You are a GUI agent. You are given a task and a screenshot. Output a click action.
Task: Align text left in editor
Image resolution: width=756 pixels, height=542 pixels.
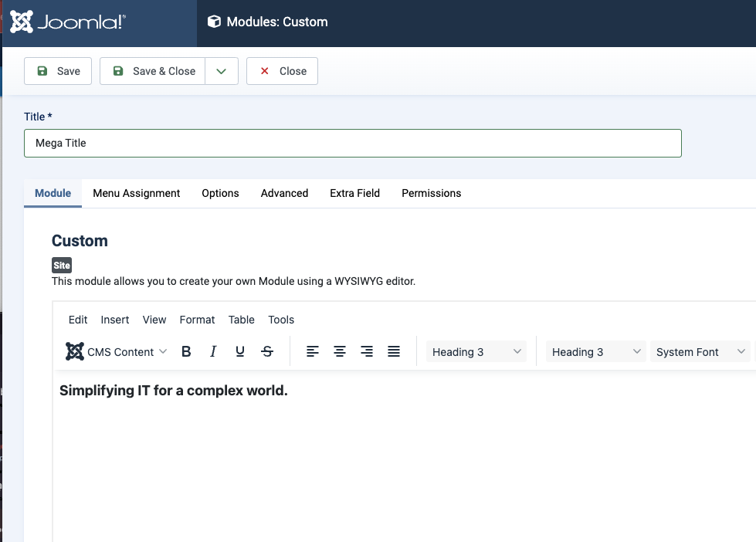pyautogui.click(x=312, y=352)
